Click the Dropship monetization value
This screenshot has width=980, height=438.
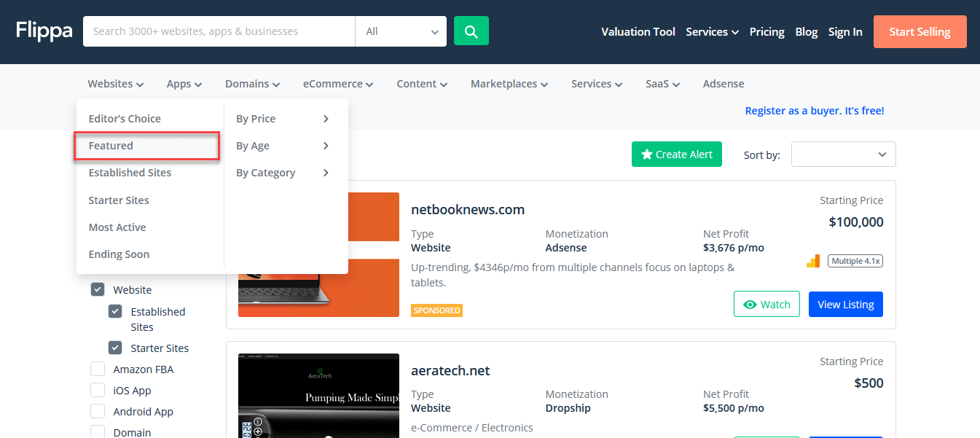pos(568,408)
